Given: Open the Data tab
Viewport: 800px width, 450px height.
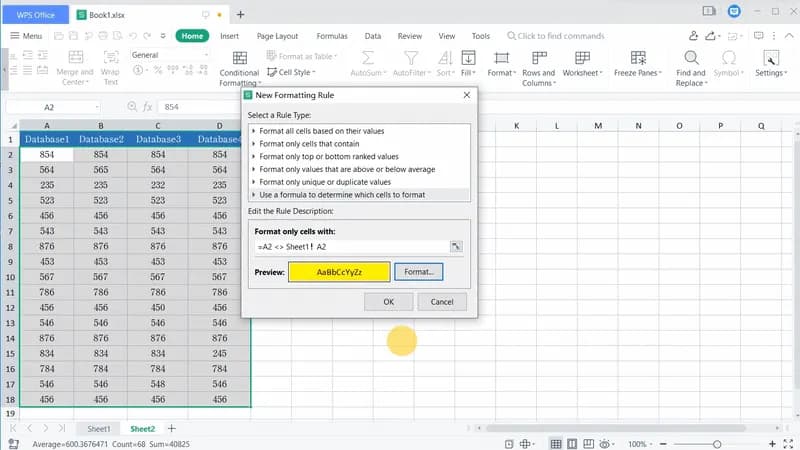Looking at the screenshot, I should (373, 36).
